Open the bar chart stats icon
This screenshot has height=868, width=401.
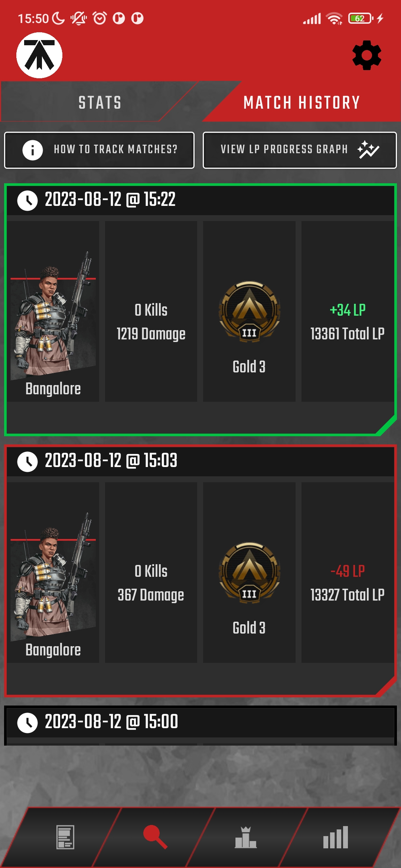[336, 837]
